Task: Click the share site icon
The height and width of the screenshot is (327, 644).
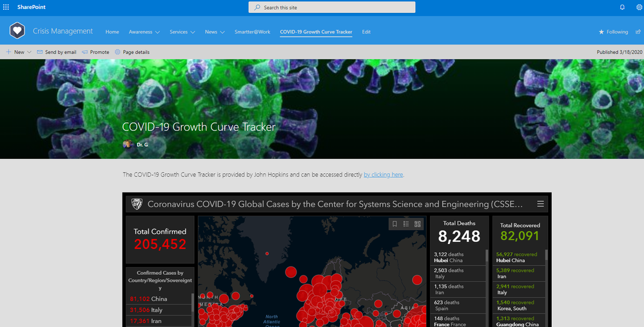Action: (x=638, y=32)
